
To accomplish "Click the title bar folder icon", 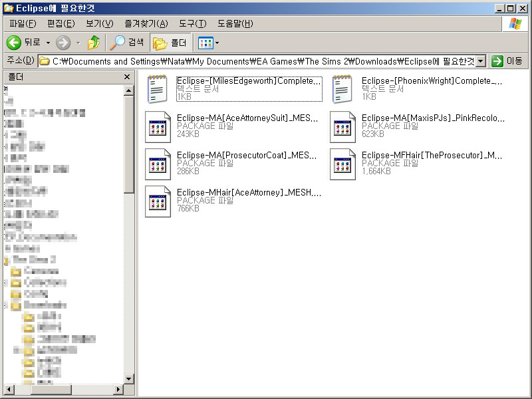I will (x=9, y=8).
